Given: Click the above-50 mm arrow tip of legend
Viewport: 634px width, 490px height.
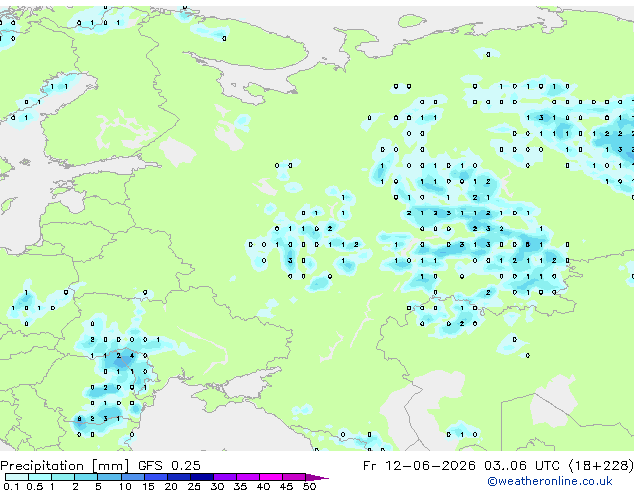Looking at the screenshot, I should click(317, 477).
